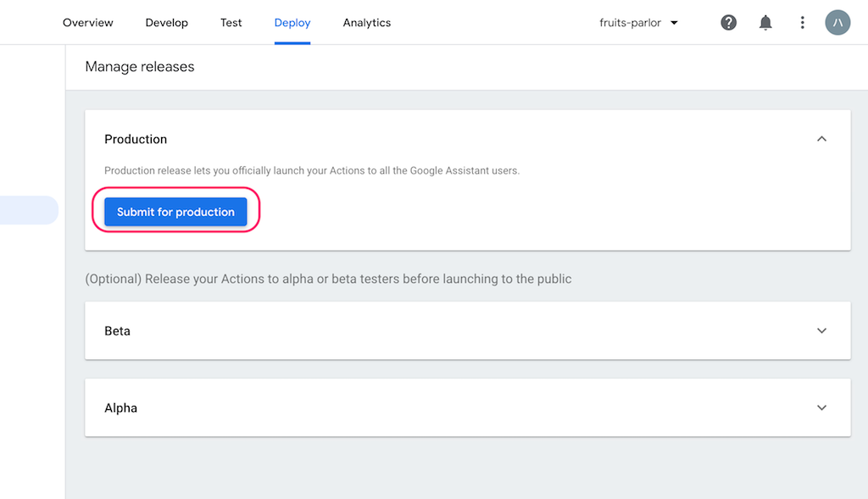Open the three-dot more options menu
This screenshot has height=499, width=868.
[802, 23]
